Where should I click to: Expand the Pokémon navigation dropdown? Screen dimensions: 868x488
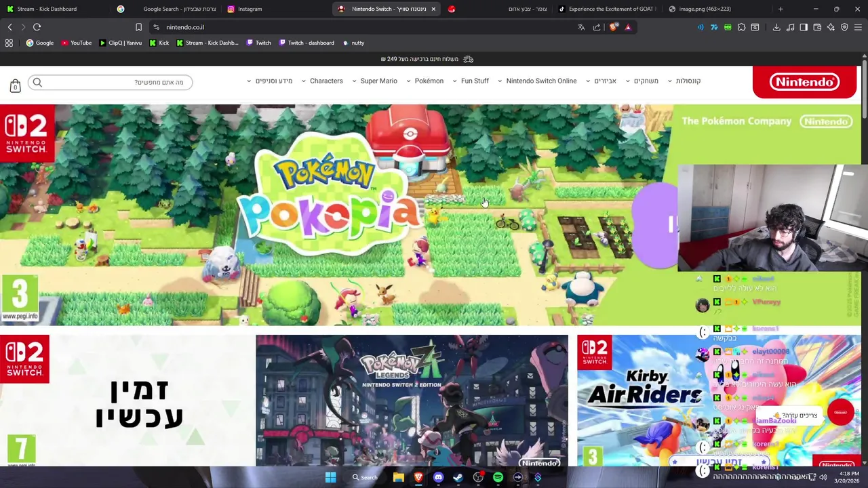pyautogui.click(x=425, y=81)
